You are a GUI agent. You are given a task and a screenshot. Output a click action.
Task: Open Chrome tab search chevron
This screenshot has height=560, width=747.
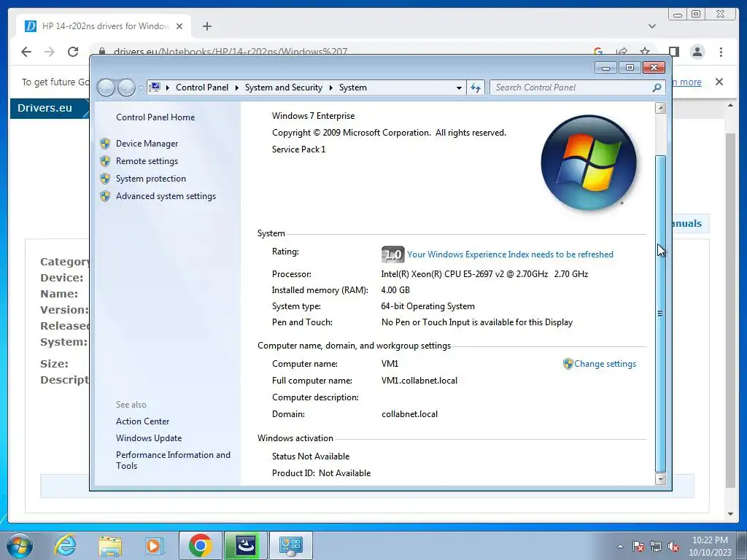point(652,26)
